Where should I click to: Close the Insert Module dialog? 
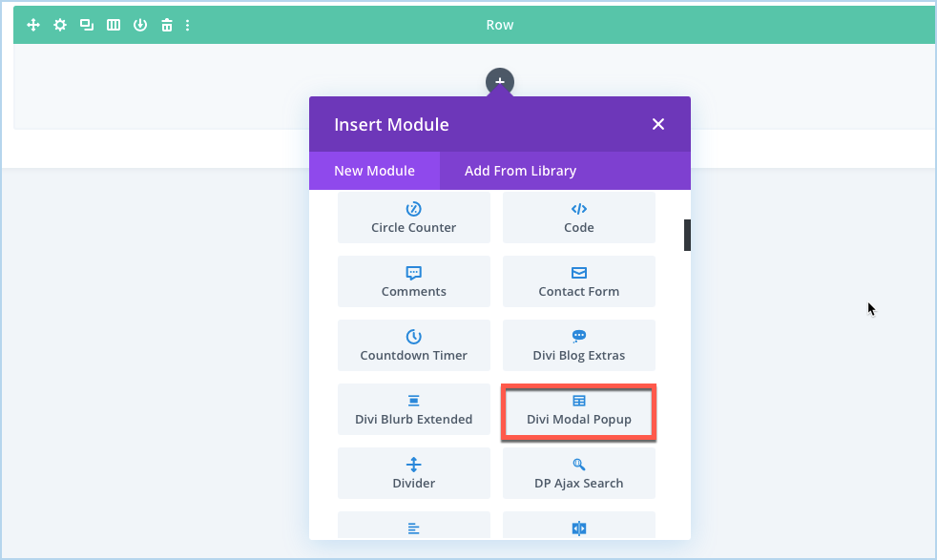tap(658, 124)
